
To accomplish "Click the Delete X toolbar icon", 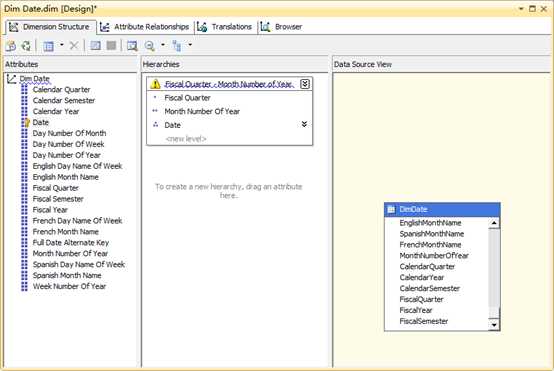I will pyautogui.click(x=73, y=46).
